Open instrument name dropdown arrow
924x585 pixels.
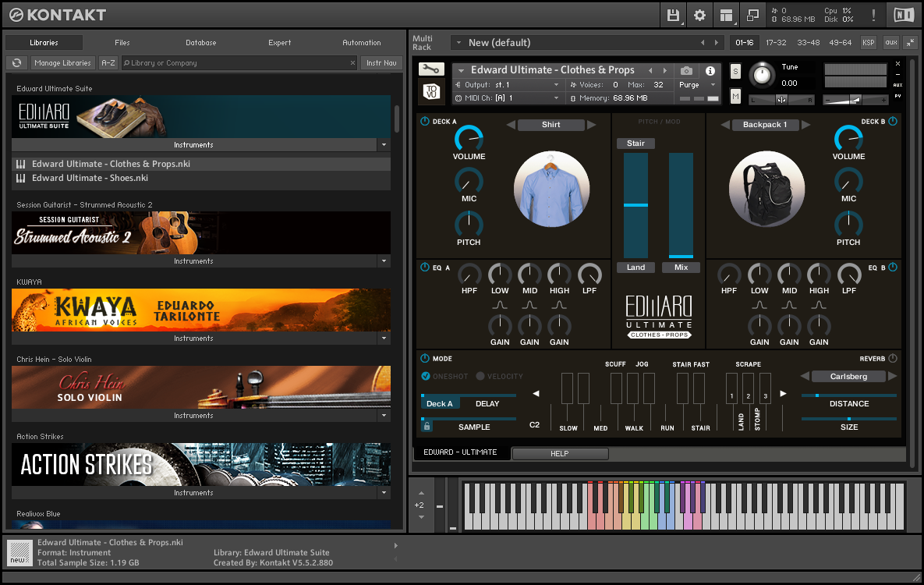pyautogui.click(x=462, y=70)
